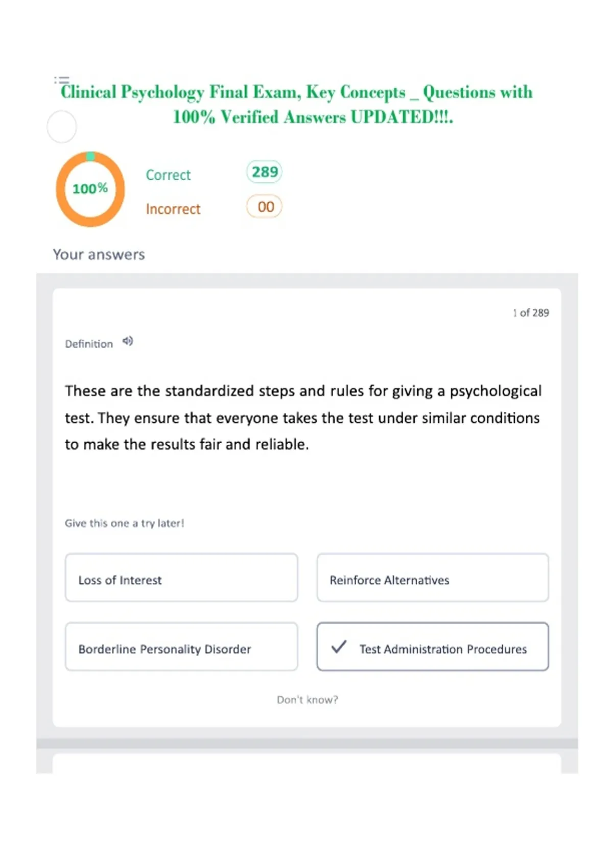613x868 pixels.
Task: Click the 100% score donut chart
Action: tap(90, 189)
